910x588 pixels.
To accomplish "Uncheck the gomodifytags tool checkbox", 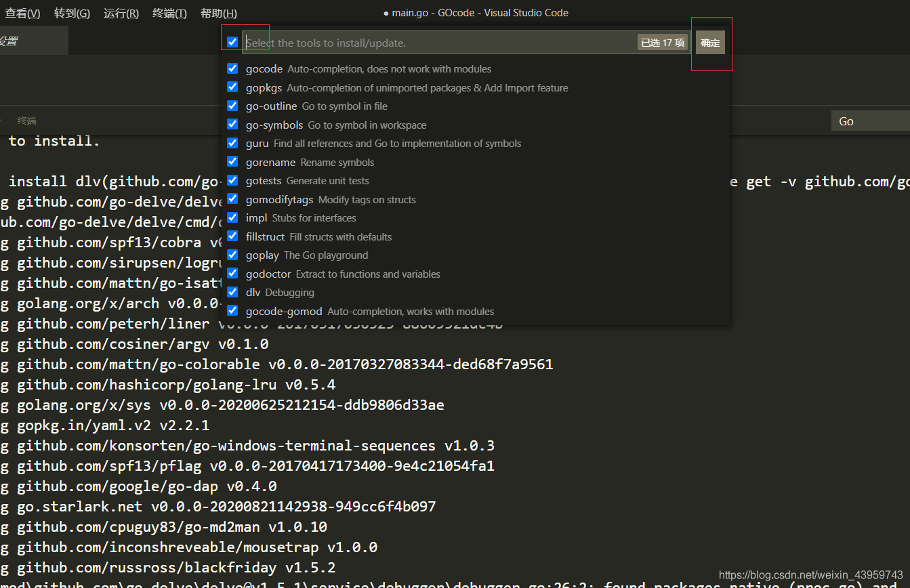I will (232, 199).
